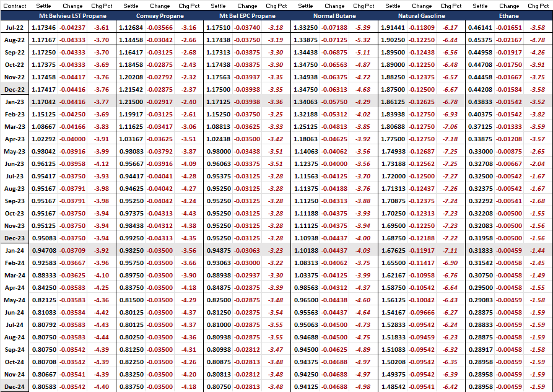
Task: Select the Jan-23 contract row label
Action: click(14, 102)
